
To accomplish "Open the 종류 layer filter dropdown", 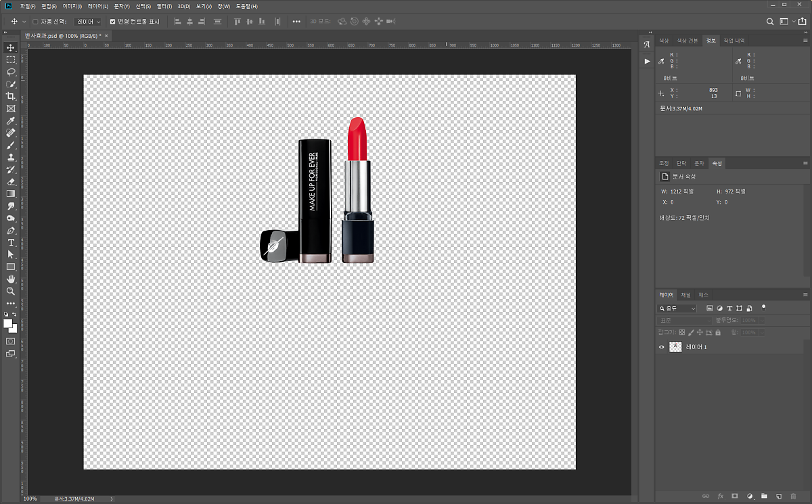I will click(678, 308).
